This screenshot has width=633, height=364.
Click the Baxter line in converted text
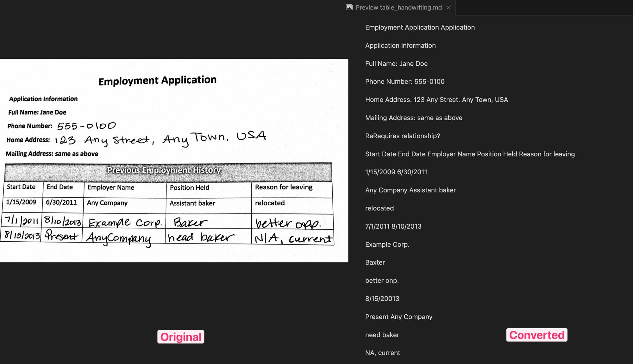[x=375, y=262]
